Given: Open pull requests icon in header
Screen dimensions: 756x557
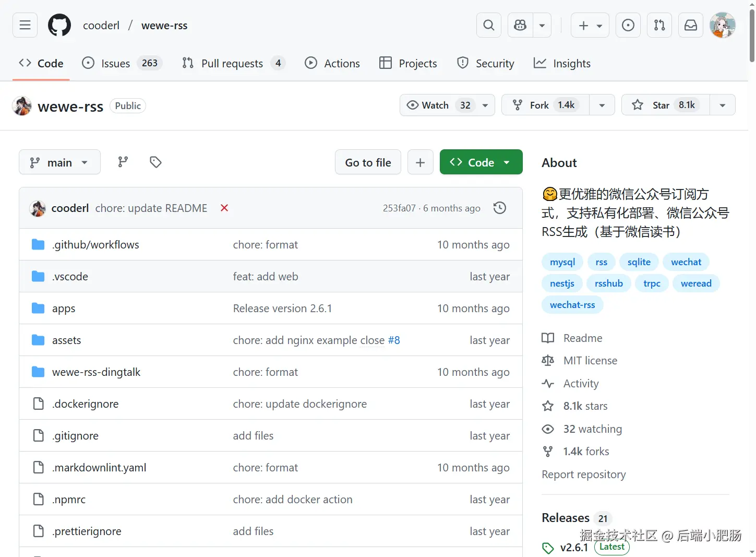Looking at the screenshot, I should (659, 25).
